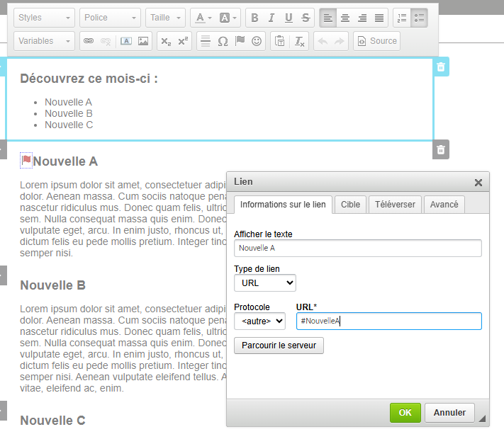The width and height of the screenshot is (504, 439).
Task: Toggle underline formatting
Action: [289, 18]
